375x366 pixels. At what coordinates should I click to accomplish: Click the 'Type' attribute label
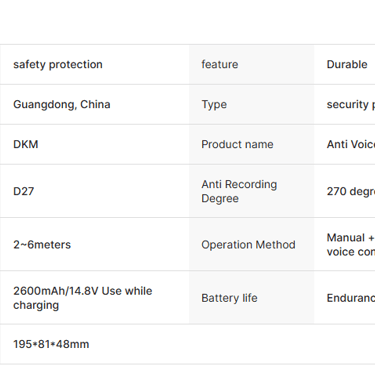[214, 105]
